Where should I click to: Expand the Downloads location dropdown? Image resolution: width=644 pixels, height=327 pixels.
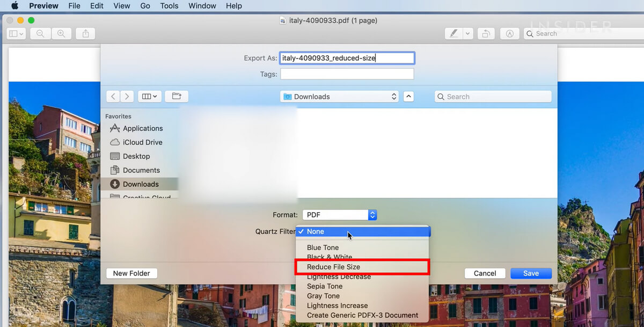click(x=339, y=97)
